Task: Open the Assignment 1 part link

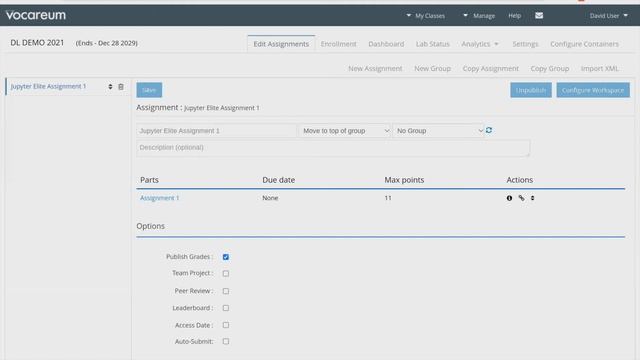Action: (x=160, y=198)
